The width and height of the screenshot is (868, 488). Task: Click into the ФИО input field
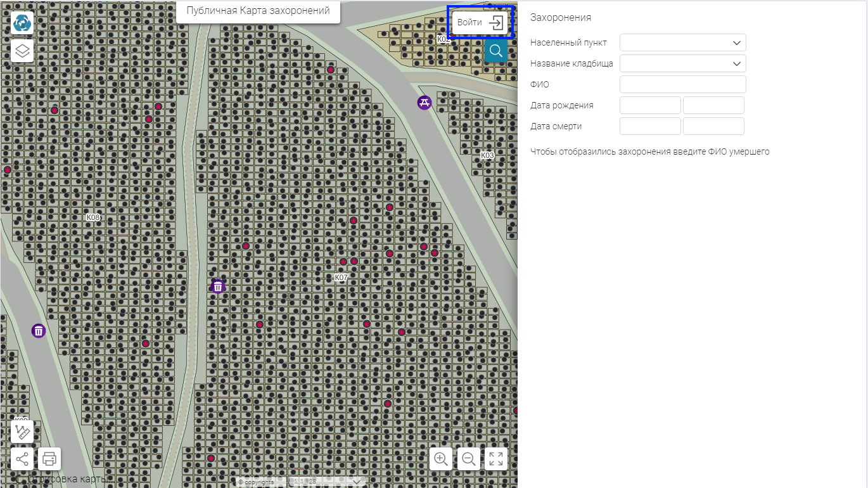[x=683, y=84]
